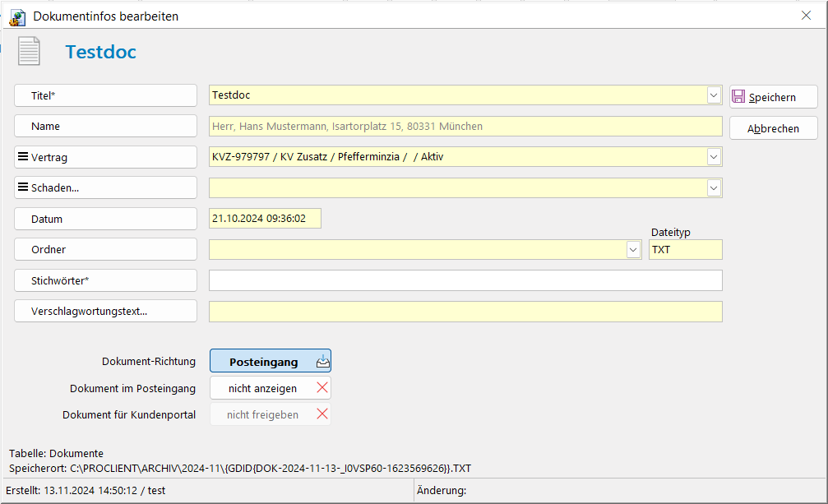Viewport: 828px width, 504px height.
Task: Save the document with Speichern
Action: coord(773,97)
